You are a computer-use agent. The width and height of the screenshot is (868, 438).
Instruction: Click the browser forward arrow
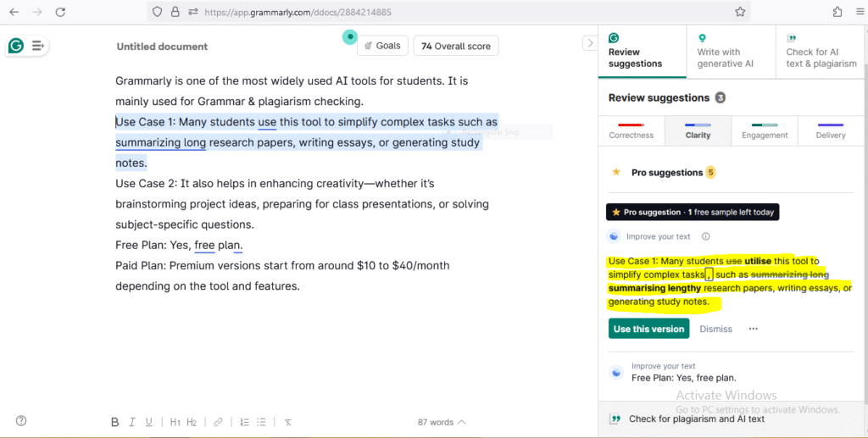(x=37, y=12)
